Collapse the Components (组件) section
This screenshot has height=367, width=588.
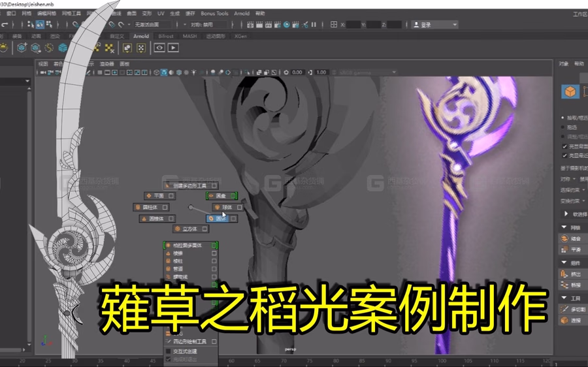coord(564,263)
